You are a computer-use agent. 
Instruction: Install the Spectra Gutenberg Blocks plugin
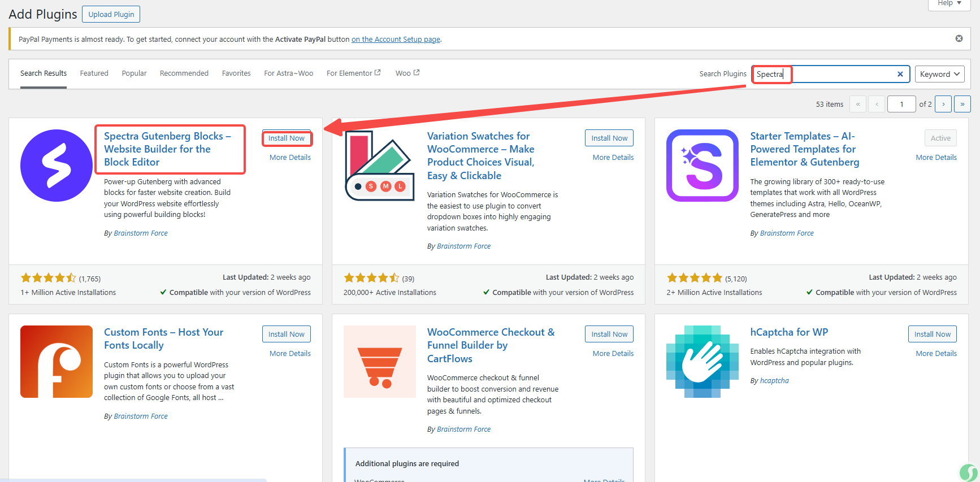(x=286, y=138)
